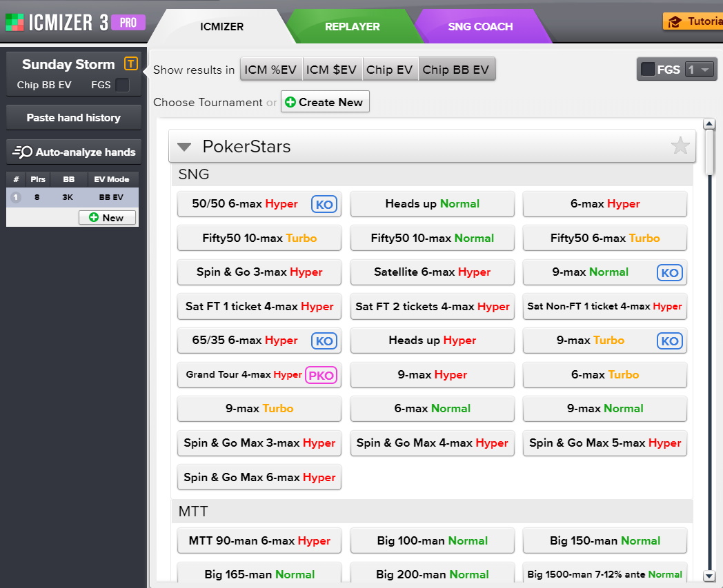The height and width of the screenshot is (588, 723).
Task: Choose Big 150-man Normal tournament
Action: click(x=605, y=540)
